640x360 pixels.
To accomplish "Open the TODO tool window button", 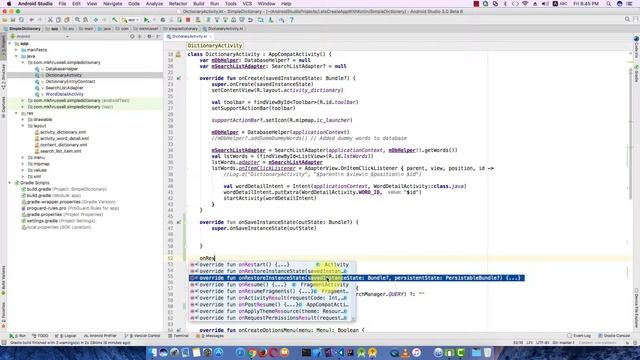I will [x=40, y=336].
